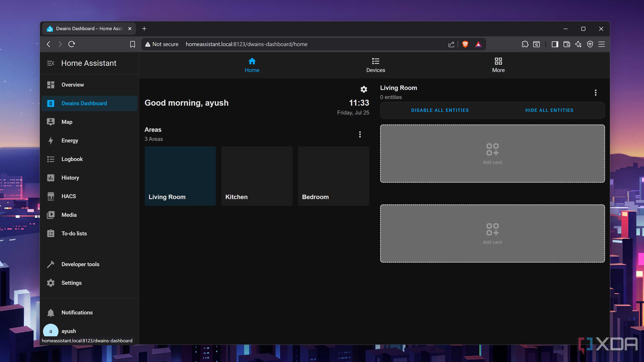This screenshot has width=644, height=362.
Task: Switch to the More tab
Action: pyautogui.click(x=498, y=65)
